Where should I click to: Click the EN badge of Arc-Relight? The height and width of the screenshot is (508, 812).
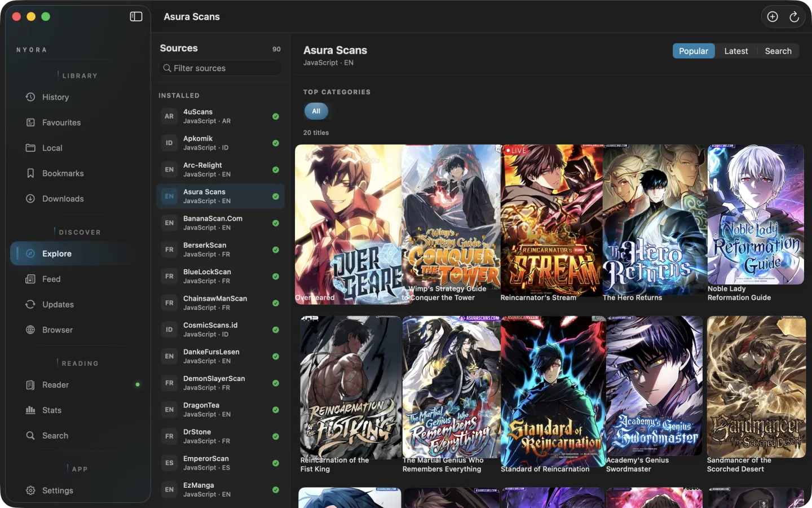pyautogui.click(x=169, y=169)
